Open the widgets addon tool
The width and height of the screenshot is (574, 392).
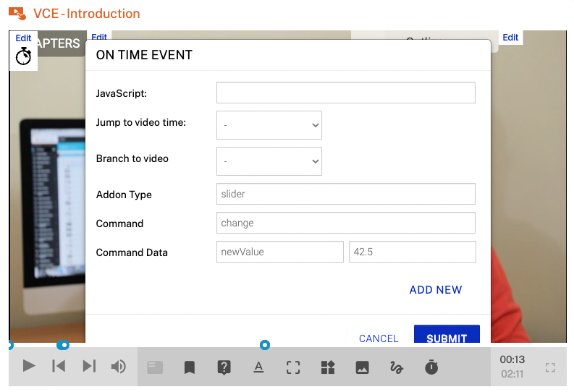[328, 367]
